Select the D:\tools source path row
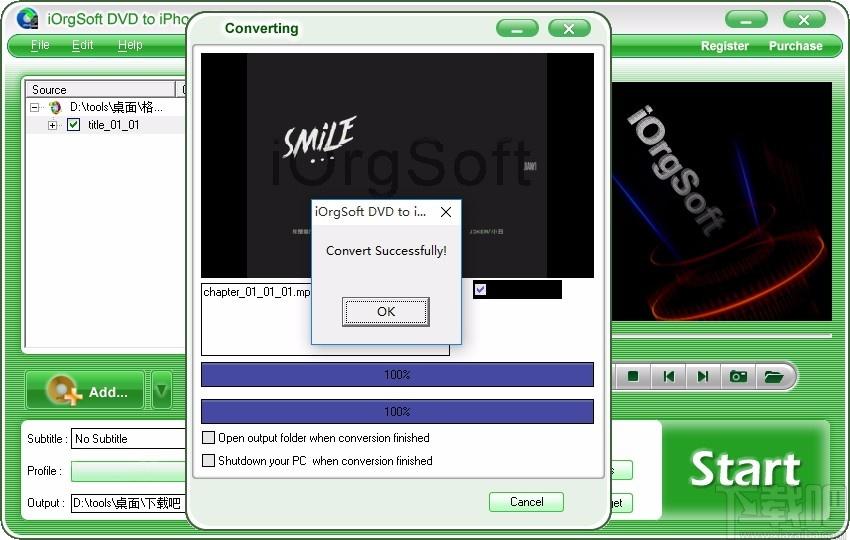The height and width of the screenshot is (540, 850). pos(116,107)
